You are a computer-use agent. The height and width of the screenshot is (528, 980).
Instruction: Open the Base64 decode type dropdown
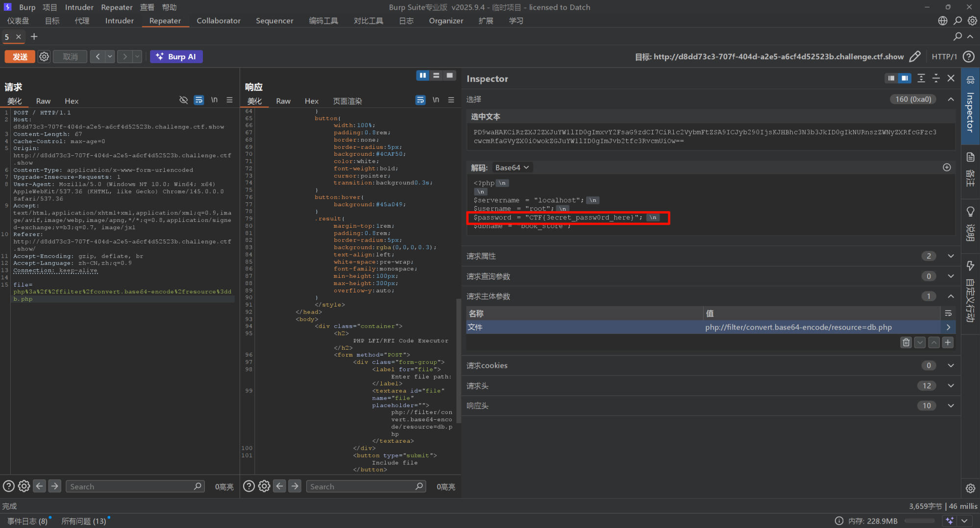512,168
